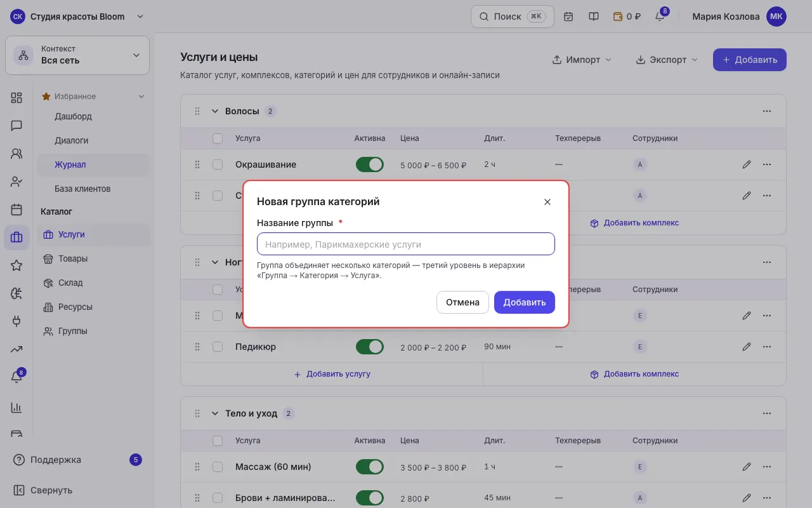Expand the Студия красоты Bloom switcher

[x=77, y=17]
